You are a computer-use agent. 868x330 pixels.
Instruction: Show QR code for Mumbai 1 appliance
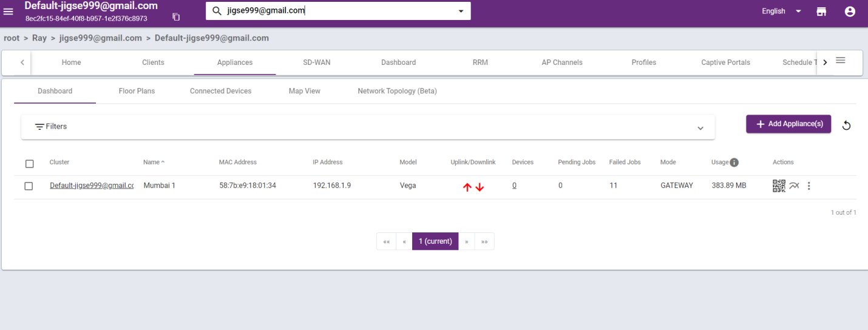point(779,186)
